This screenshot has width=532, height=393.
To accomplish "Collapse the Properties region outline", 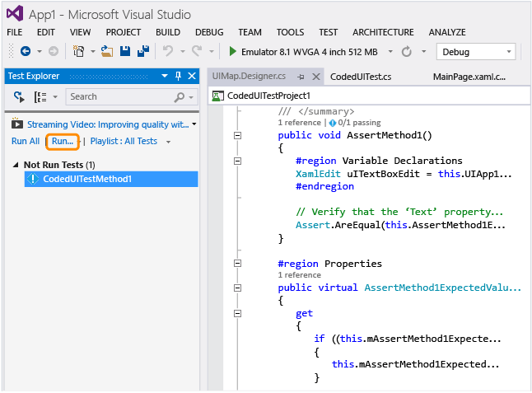I will click(x=237, y=264).
